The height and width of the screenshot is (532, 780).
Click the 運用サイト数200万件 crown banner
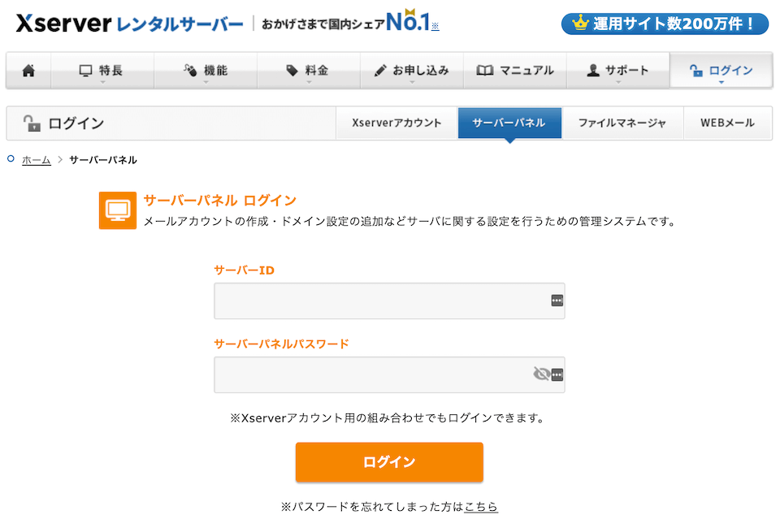(x=664, y=24)
